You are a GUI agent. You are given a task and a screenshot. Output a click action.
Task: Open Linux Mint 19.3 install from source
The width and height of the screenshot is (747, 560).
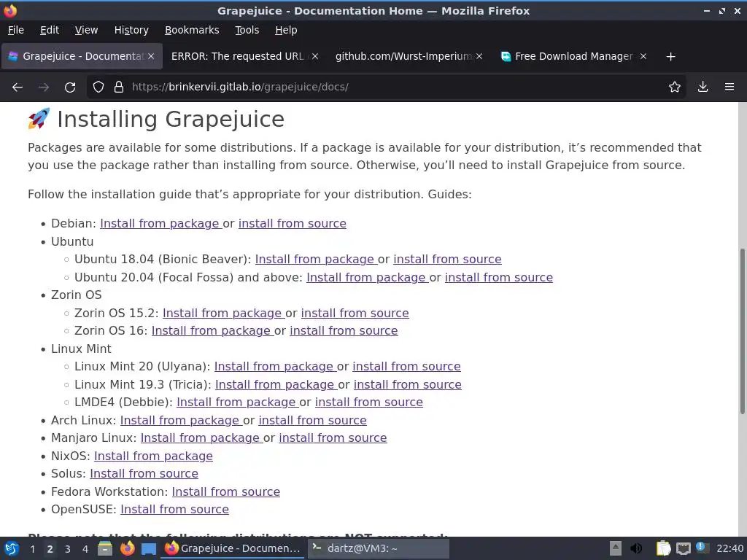click(407, 384)
